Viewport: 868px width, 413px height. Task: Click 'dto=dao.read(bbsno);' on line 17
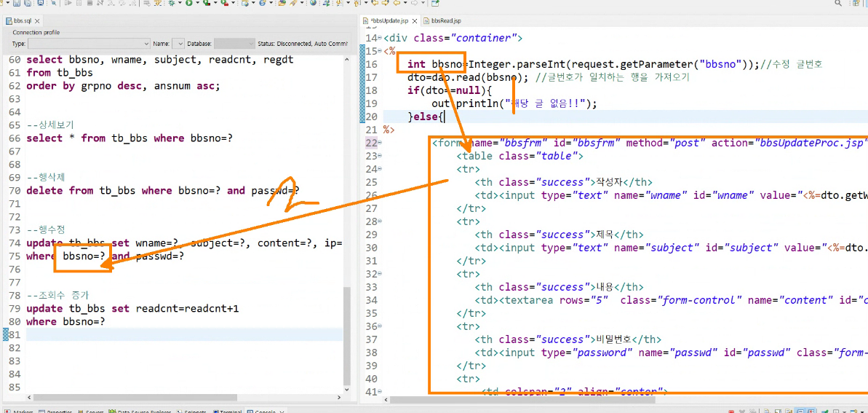[x=469, y=77]
